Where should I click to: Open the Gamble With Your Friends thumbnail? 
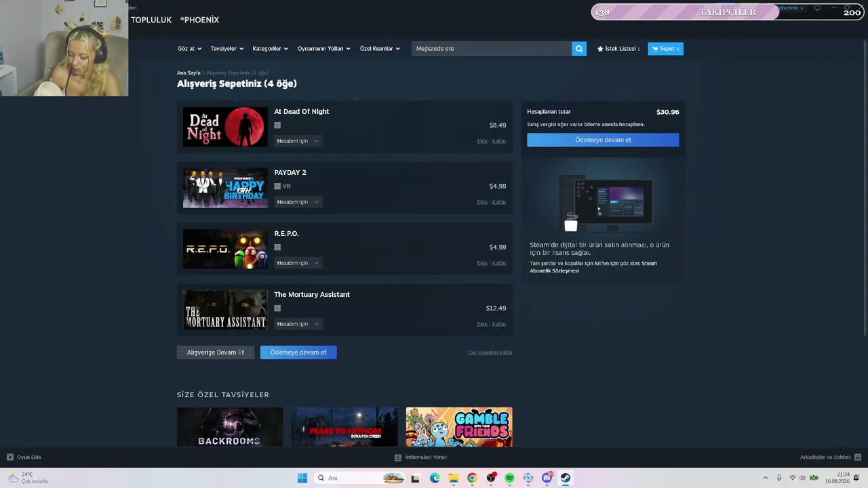459,427
